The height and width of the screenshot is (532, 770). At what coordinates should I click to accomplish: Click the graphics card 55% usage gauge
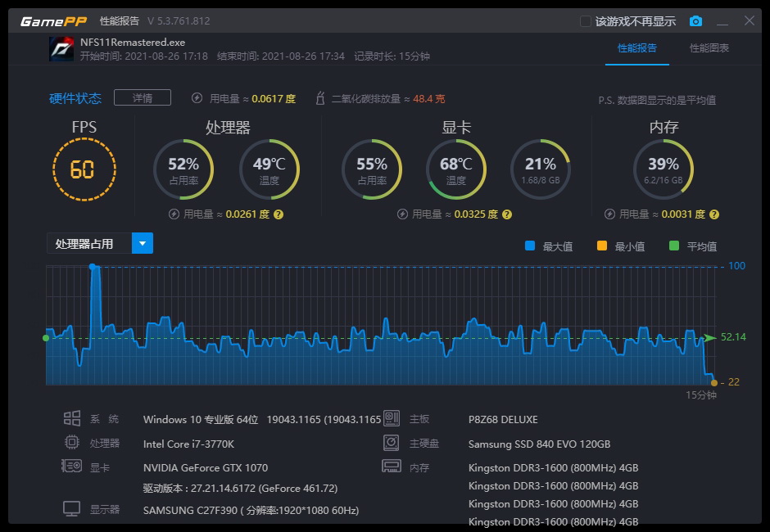372,169
